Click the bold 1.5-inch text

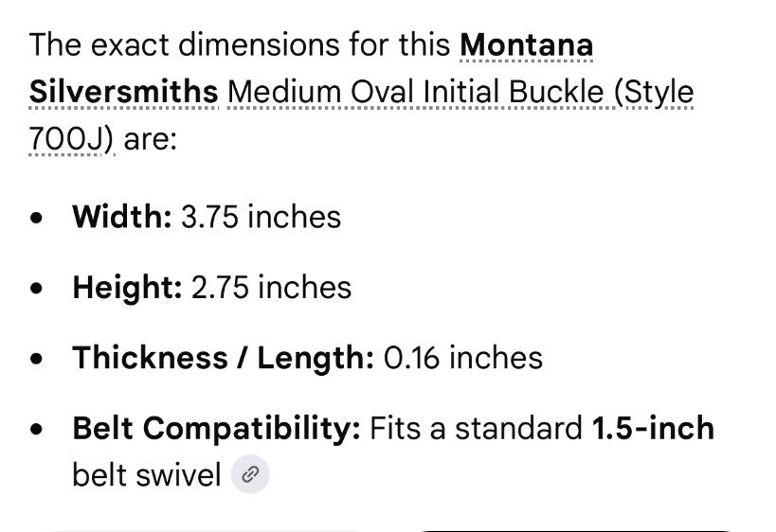pos(653,428)
